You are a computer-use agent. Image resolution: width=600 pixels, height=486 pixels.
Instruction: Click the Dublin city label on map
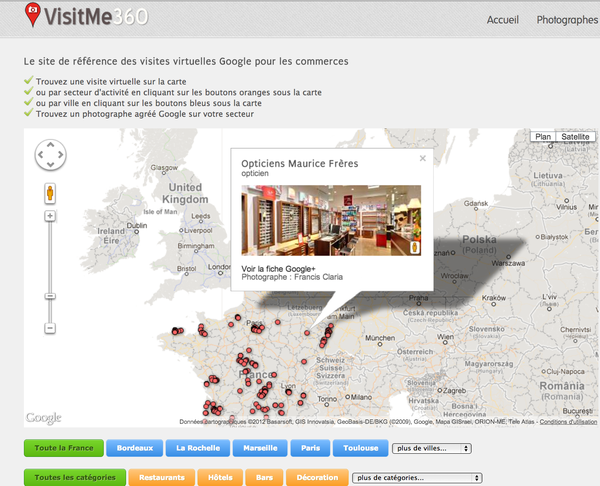[137, 225]
